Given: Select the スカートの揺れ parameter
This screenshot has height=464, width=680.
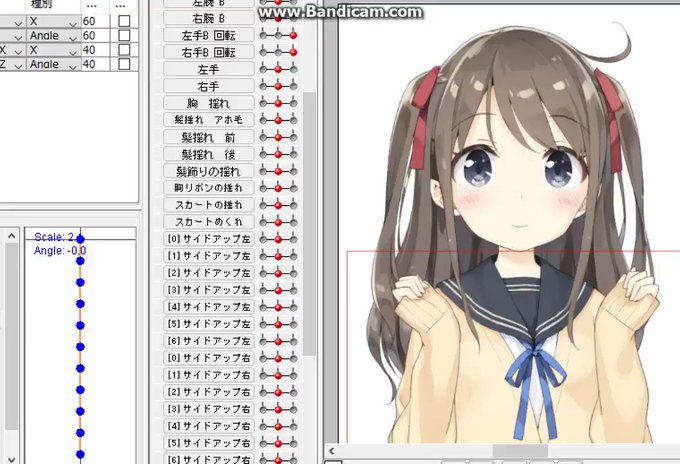Looking at the screenshot, I should (x=209, y=205).
